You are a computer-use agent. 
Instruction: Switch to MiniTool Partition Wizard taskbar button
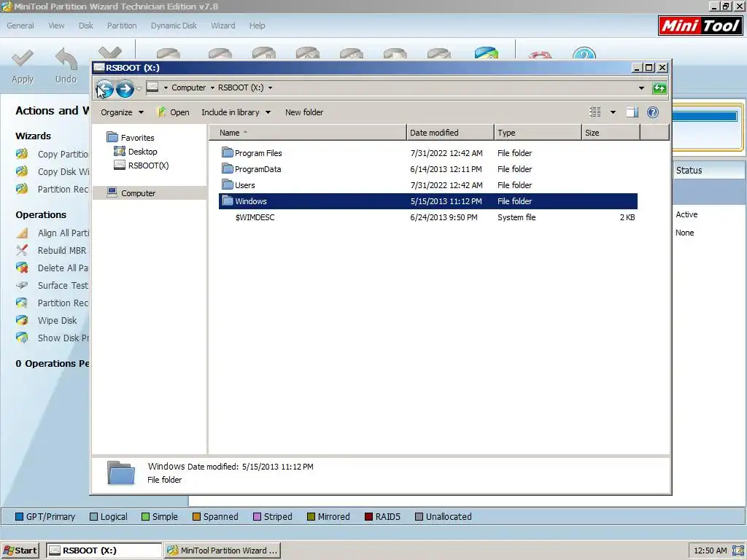222,551
